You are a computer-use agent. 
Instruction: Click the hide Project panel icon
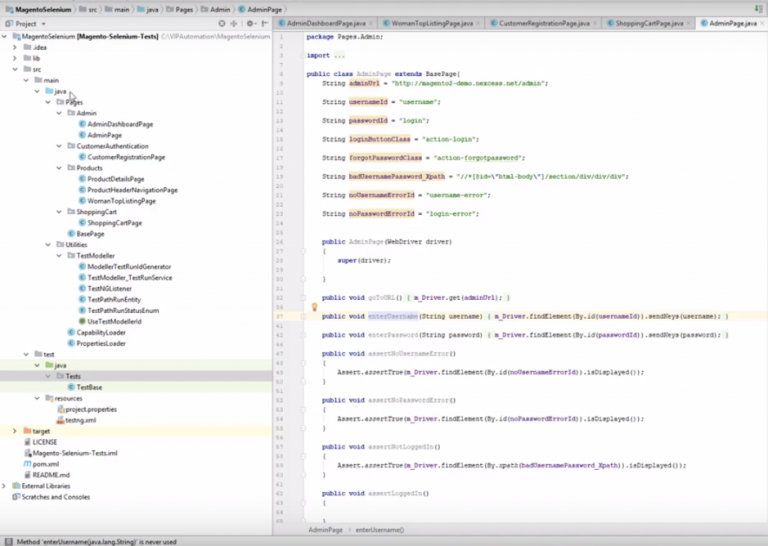[264, 23]
